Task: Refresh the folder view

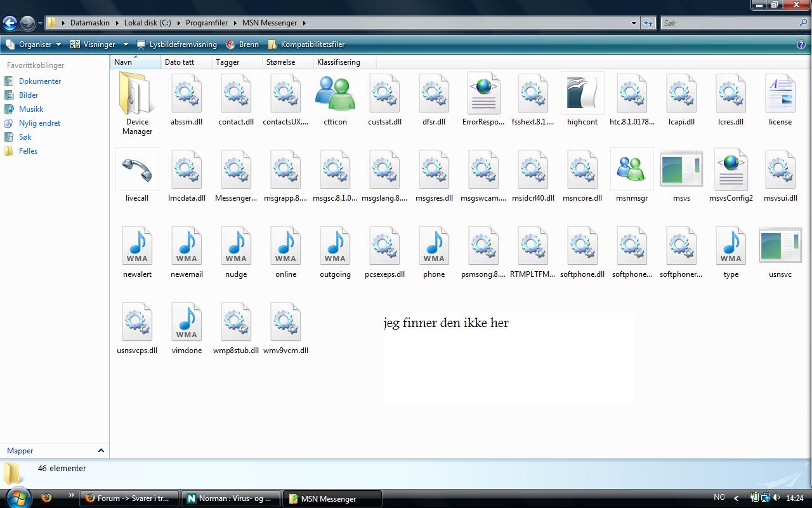Action: 648,23
